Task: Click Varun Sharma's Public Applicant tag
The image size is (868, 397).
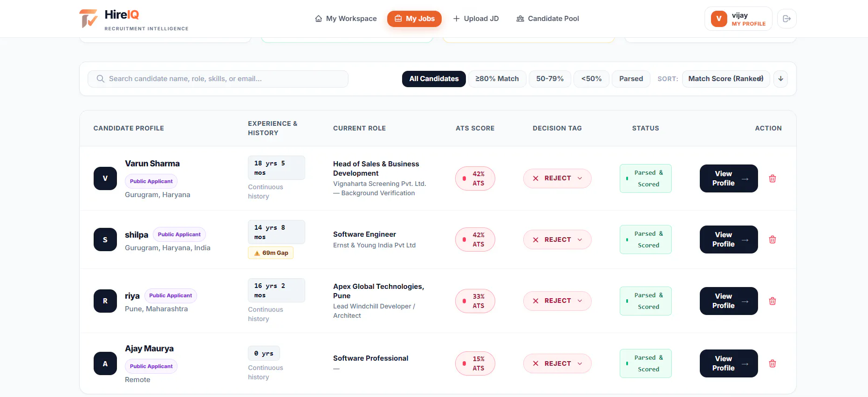Action: point(151,181)
